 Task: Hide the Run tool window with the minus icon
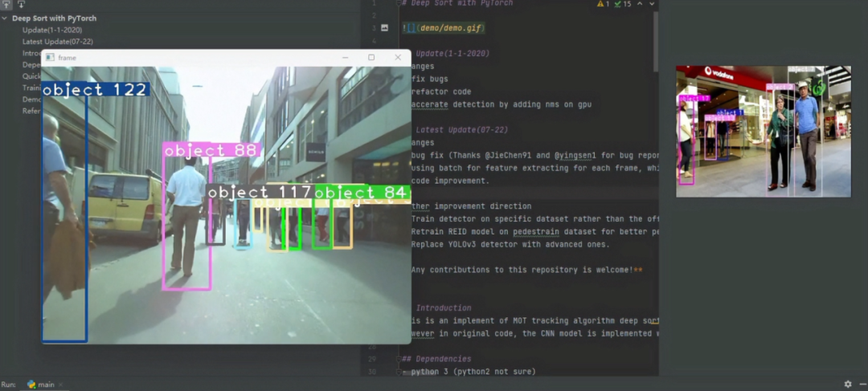pos(862,384)
